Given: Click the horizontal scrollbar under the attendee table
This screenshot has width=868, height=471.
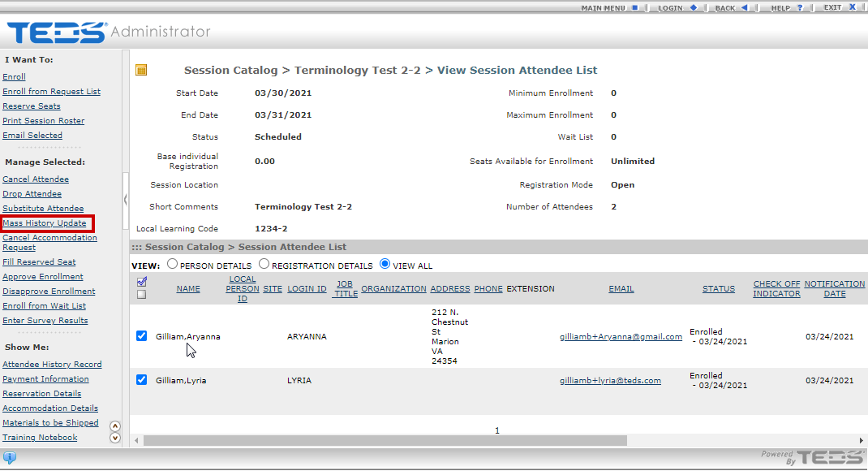Looking at the screenshot, I should click(x=385, y=440).
